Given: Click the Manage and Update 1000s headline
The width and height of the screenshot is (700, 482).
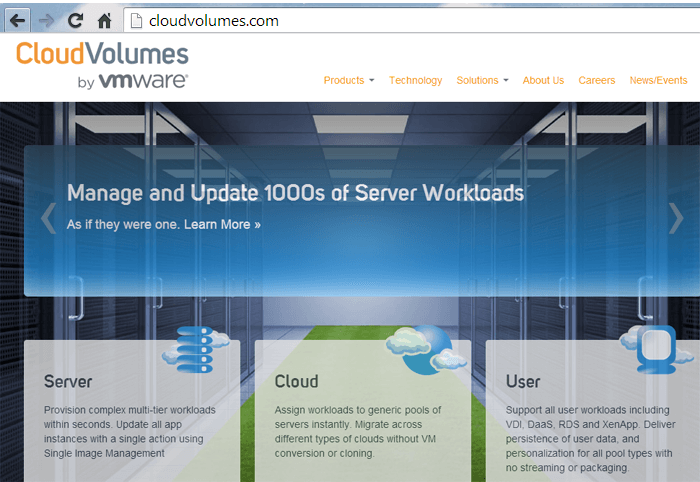Looking at the screenshot, I should 295,193.
